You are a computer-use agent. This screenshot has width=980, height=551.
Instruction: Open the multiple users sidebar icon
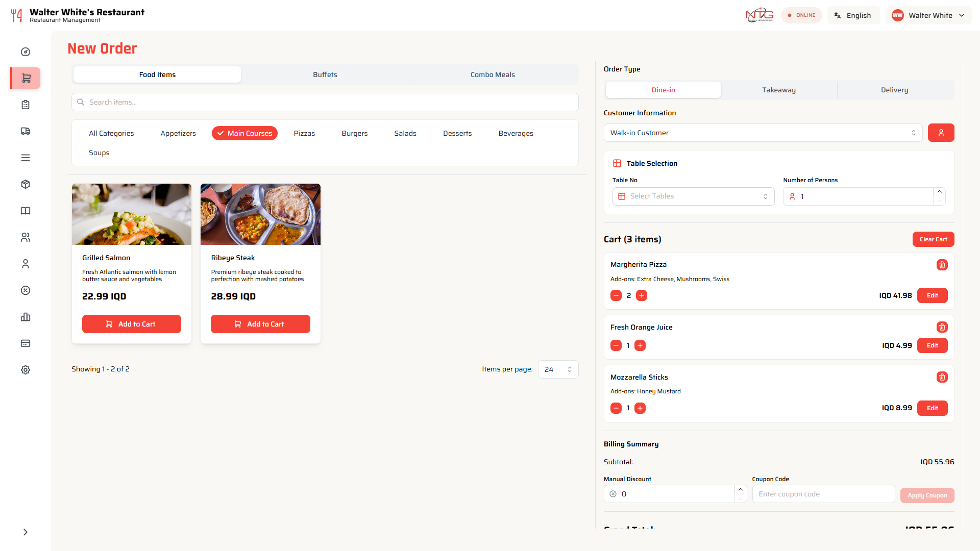26,237
